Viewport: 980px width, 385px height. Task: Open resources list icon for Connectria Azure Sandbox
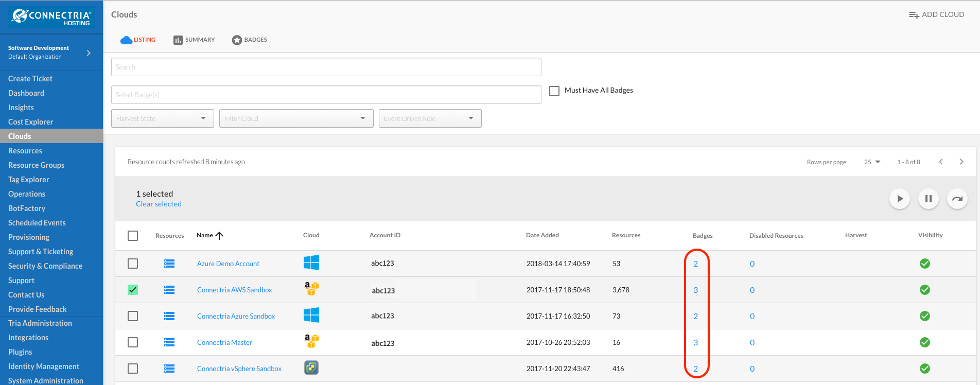coord(169,316)
